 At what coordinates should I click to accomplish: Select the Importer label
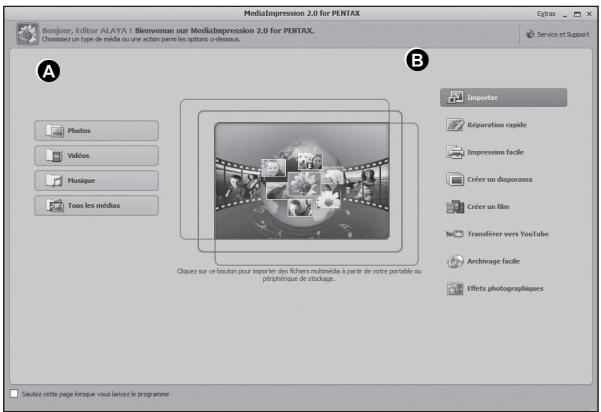tap(482, 98)
